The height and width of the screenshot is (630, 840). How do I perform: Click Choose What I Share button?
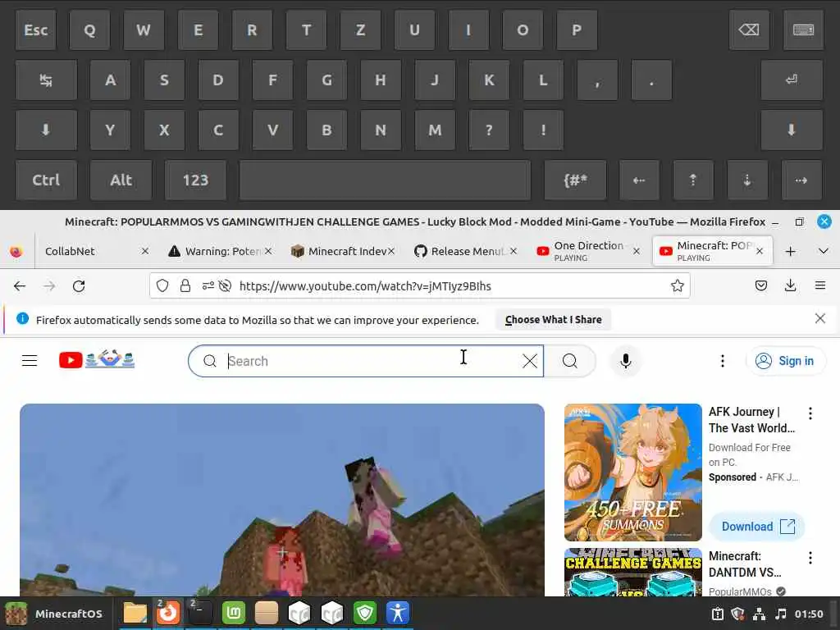pos(554,320)
